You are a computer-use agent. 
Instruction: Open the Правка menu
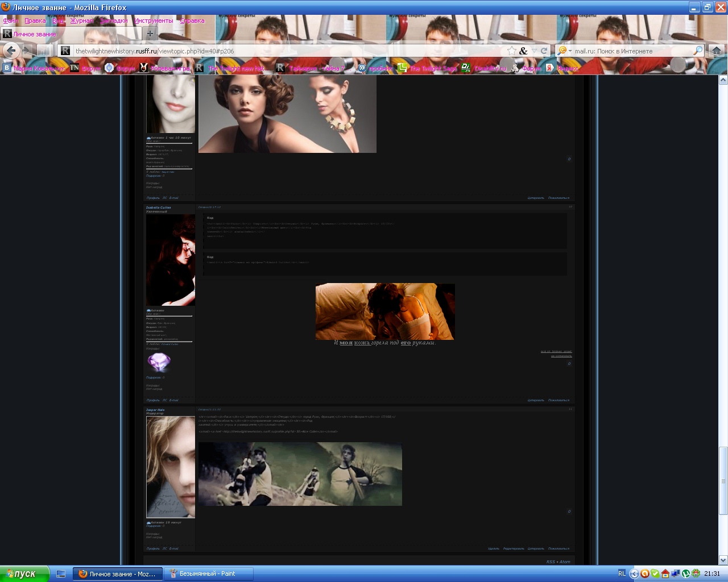pyautogui.click(x=35, y=20)
